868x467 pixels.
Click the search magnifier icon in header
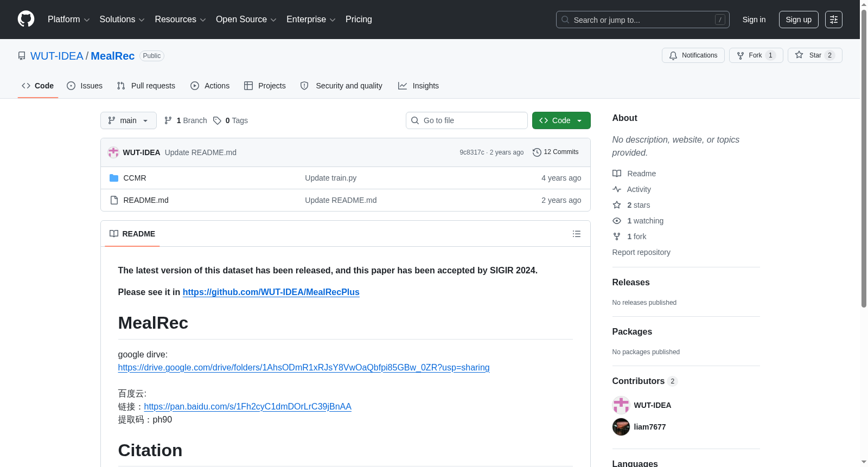tap(565, 20)
